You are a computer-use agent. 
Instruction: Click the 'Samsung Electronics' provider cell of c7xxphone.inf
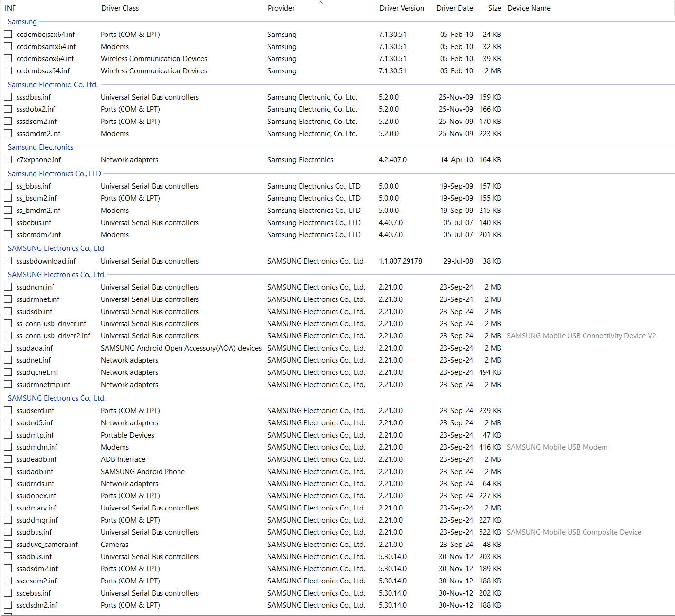[300, 160]
